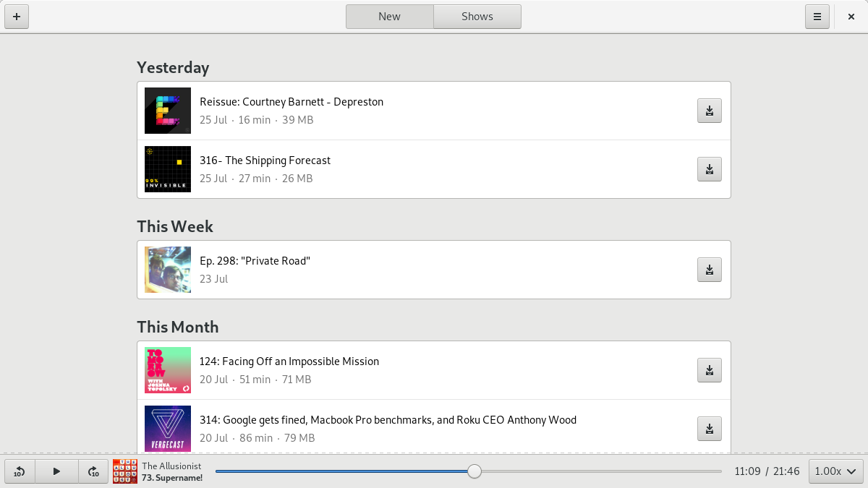Download 124: Facing Off an Impossible Mission
This screenshot has height=488, width=868.
(x=709, y=370)
